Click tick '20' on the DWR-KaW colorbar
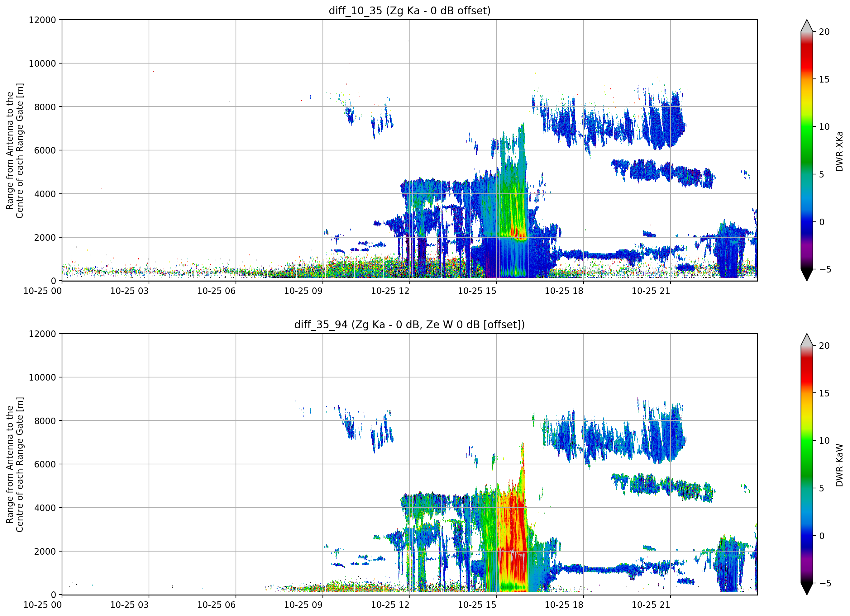The width and height of the screenshot is (850, 616). tap(824, 345)
